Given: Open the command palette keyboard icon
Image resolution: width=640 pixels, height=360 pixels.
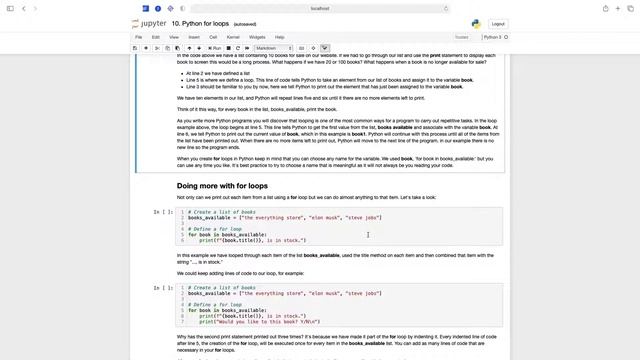Looking at the screenshot, I should click(x=301, y=48).
